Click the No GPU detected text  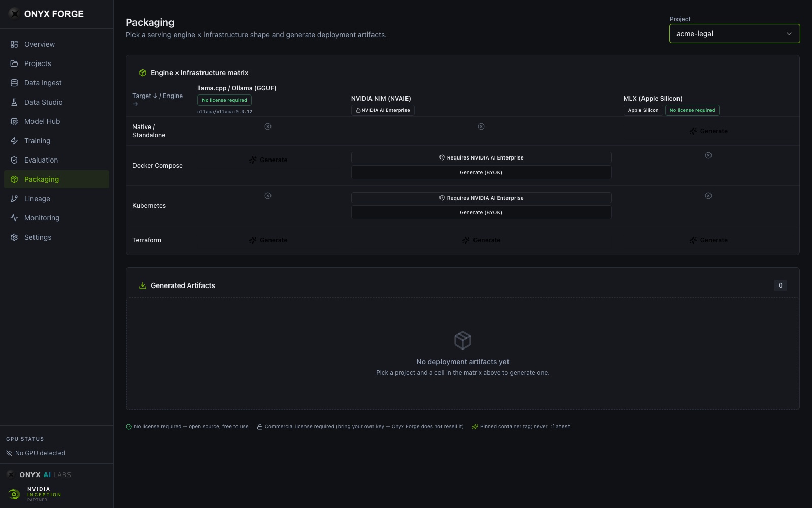(40, 453)
